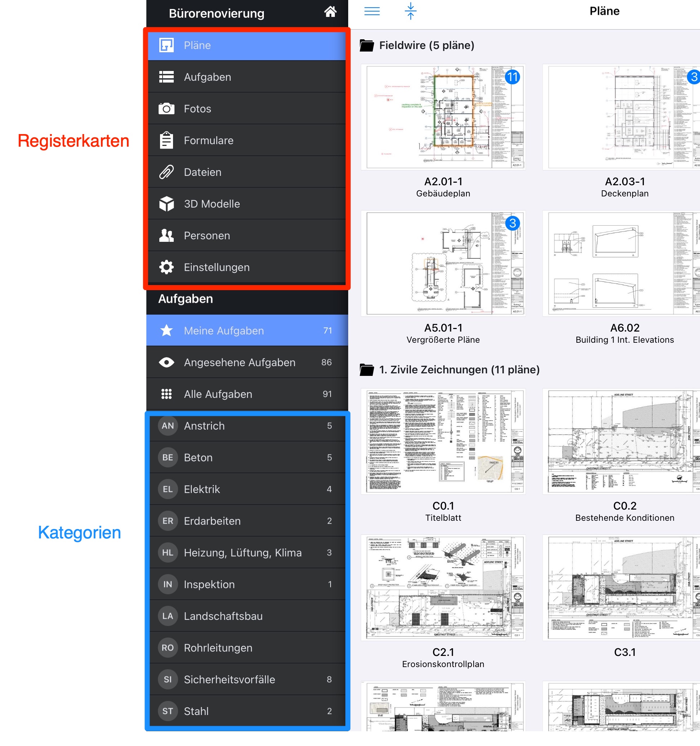Collapse the 1. Zivile Zeichnungen folder
This screenshot has width=700, height=746.
[x=367, y=370]
